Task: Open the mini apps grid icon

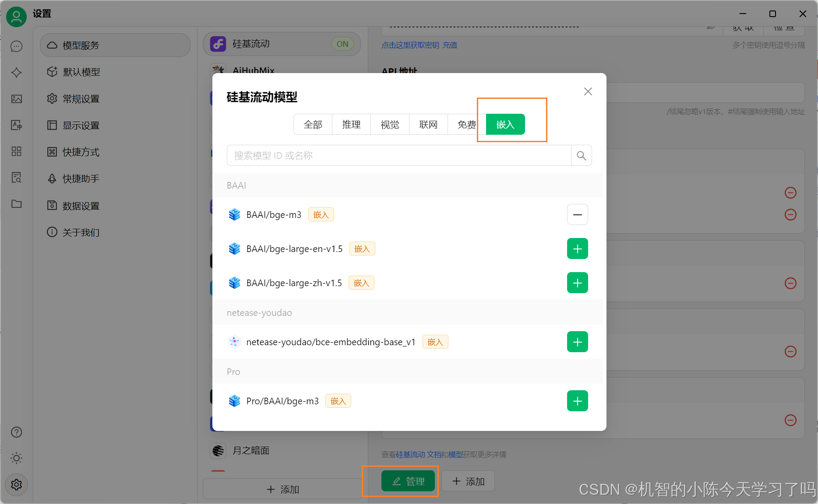Action: click(x=17, y=151)
